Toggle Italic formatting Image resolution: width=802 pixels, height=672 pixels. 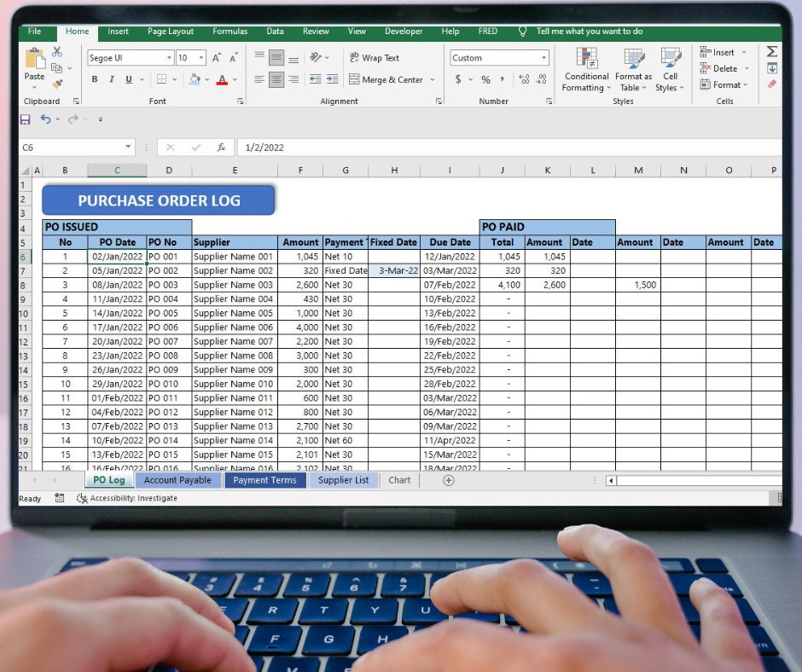(112, 79)
